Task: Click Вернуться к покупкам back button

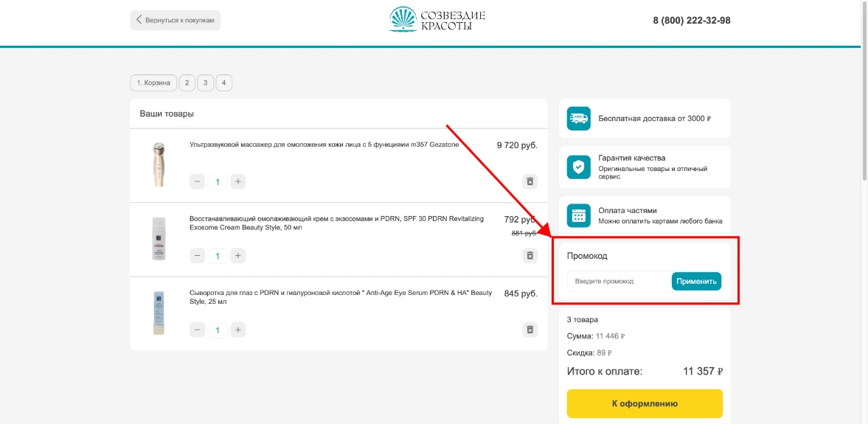Action: tap(176, 20)
